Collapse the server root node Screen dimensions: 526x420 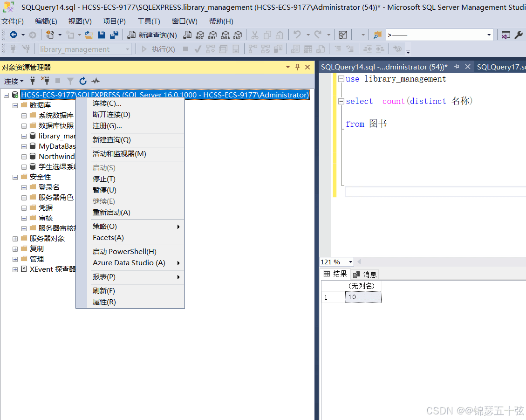[7, 95]
